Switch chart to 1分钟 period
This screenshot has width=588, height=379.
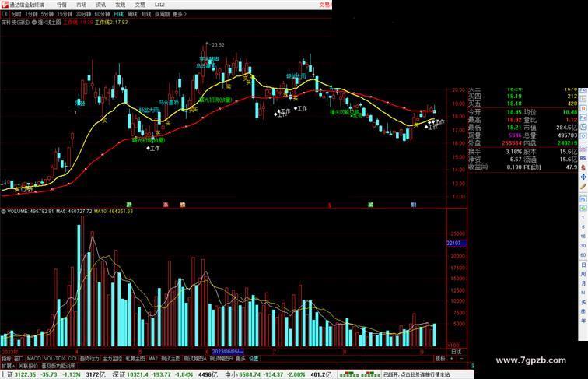(x=31, y=14)
